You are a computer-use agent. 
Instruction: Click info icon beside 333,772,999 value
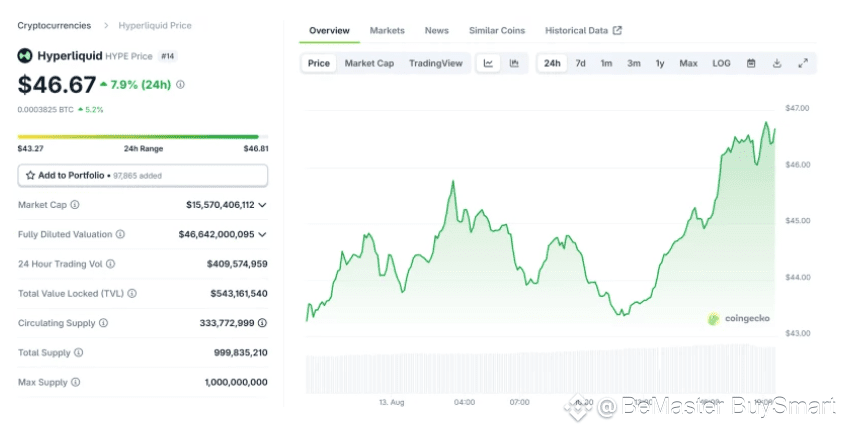pos(262,323)
